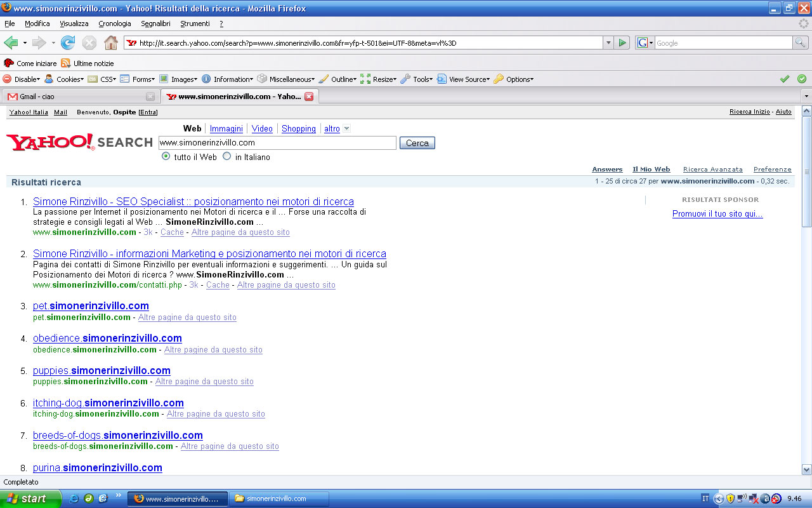This screenshot has height=508, width=812.
Task: Open the CSS toolbar menu
Action: (x=101, y=79)
